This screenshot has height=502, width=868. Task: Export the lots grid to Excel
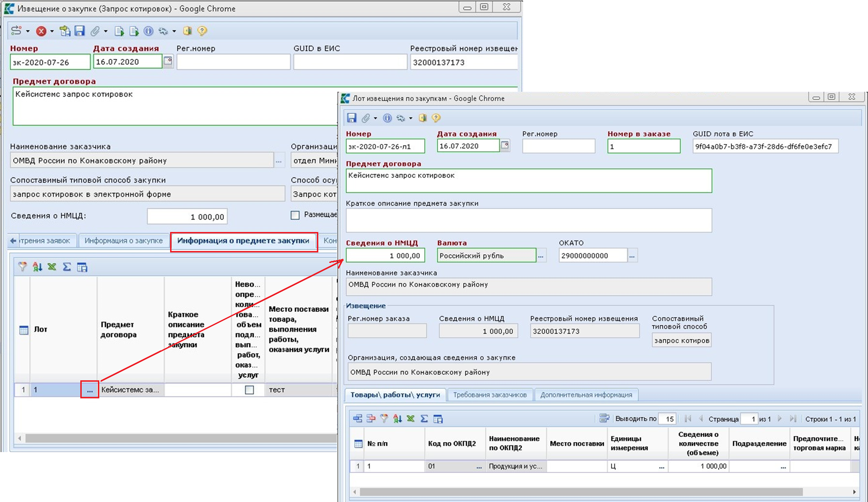tap(52, 267)
